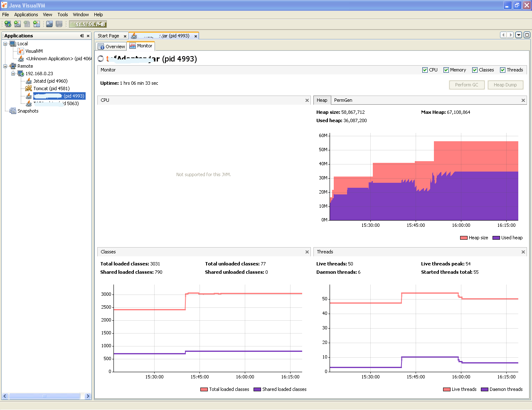The width and height of the screenshot is (532, 410).
Task: Minimize the Applications panel with its slide icon
Action: click(82, 36)
